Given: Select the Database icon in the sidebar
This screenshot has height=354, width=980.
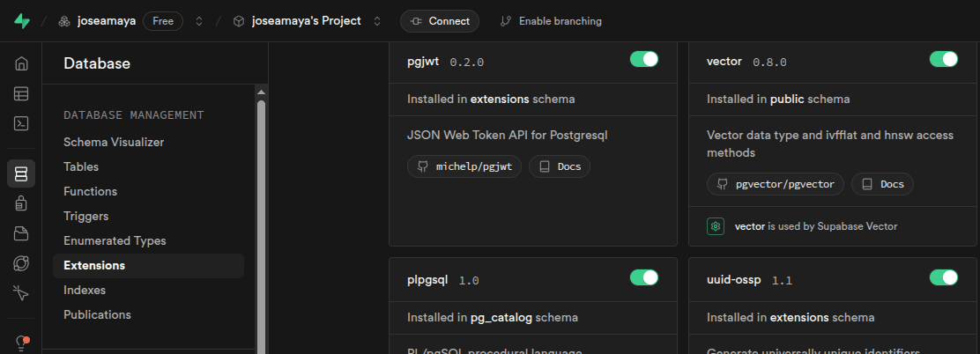Looking at the screenshot, I should pos(21,173).
